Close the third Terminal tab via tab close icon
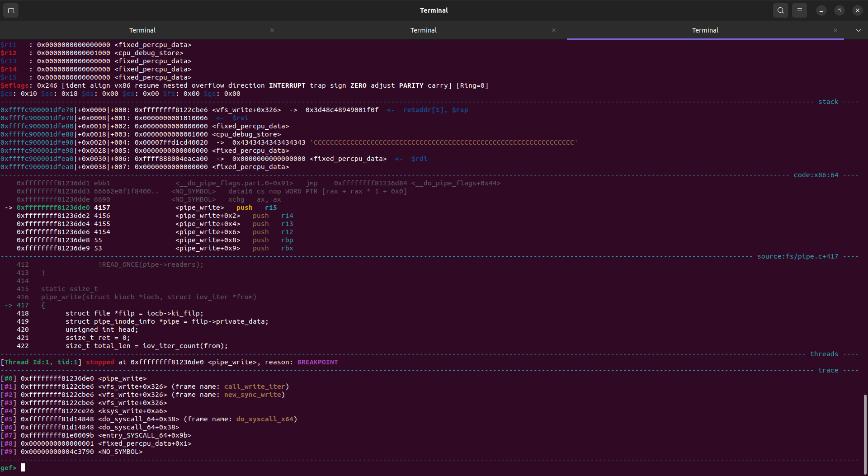 point(836,30)
